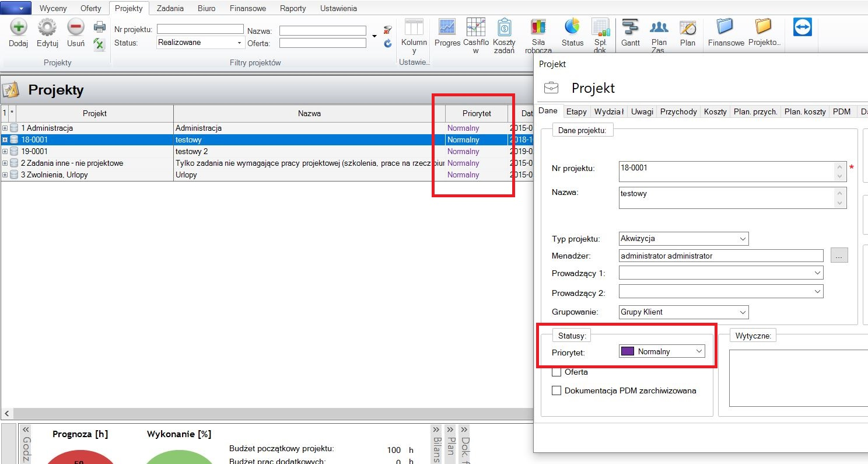
Task: Expand the 19-0001 project row
Action: 5,151
